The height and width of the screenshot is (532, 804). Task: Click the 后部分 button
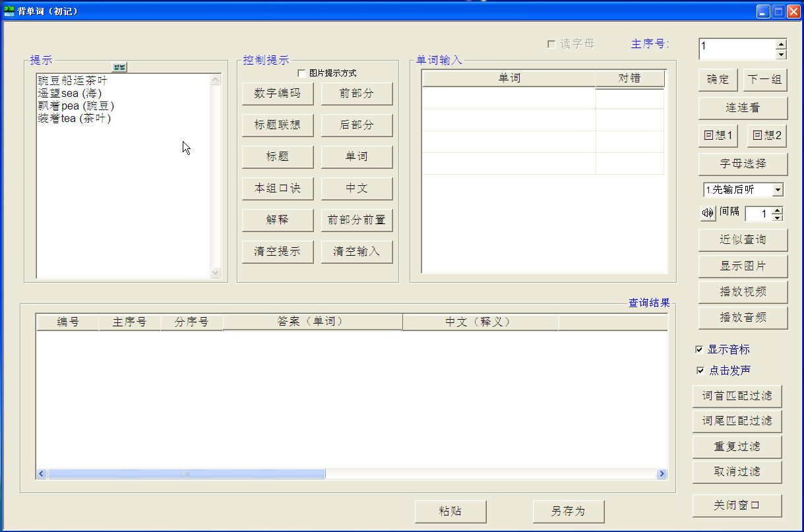(x=357, y=125)
